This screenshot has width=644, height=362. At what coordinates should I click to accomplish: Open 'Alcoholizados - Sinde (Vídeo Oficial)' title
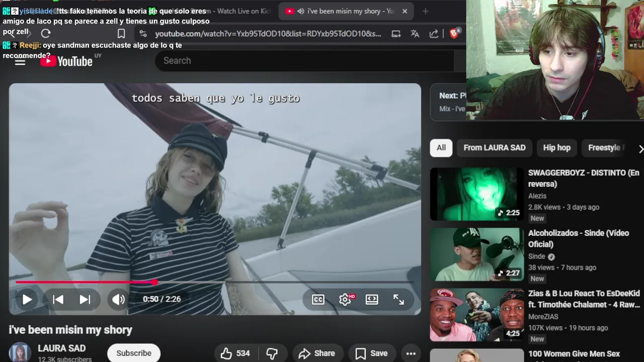[579, 239]
